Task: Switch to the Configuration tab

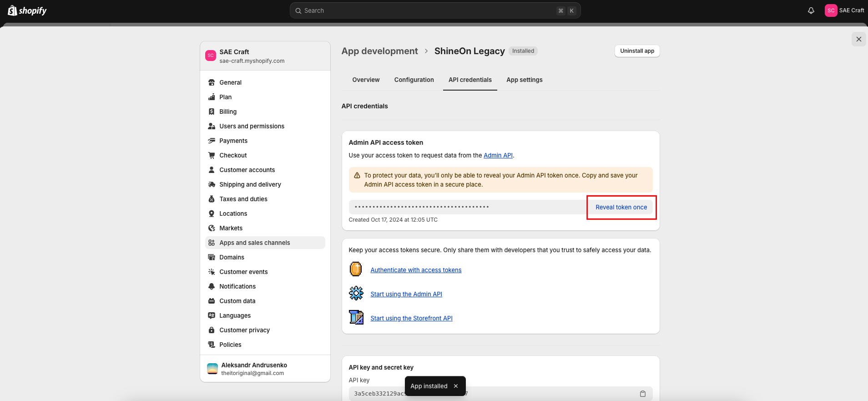Action: [x=414, y=80]
